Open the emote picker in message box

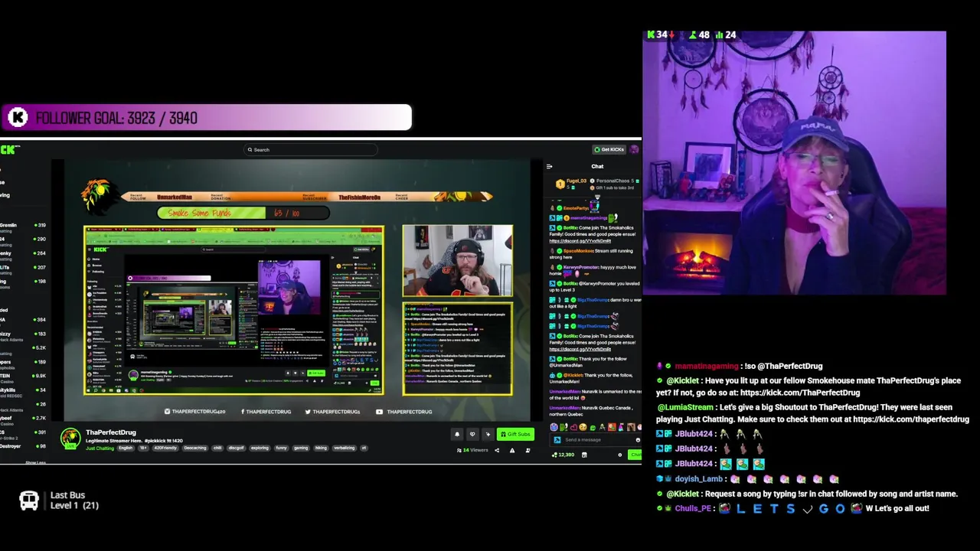coord(638,440)
